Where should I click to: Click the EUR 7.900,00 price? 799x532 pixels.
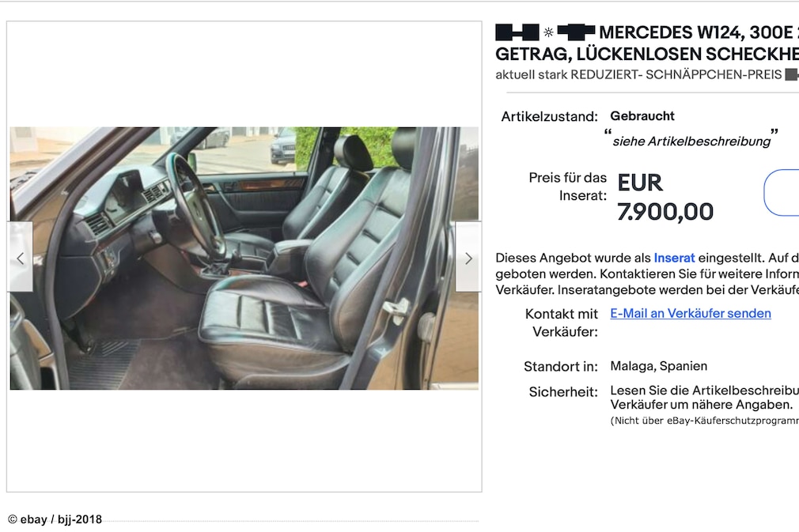coord(665,198)
